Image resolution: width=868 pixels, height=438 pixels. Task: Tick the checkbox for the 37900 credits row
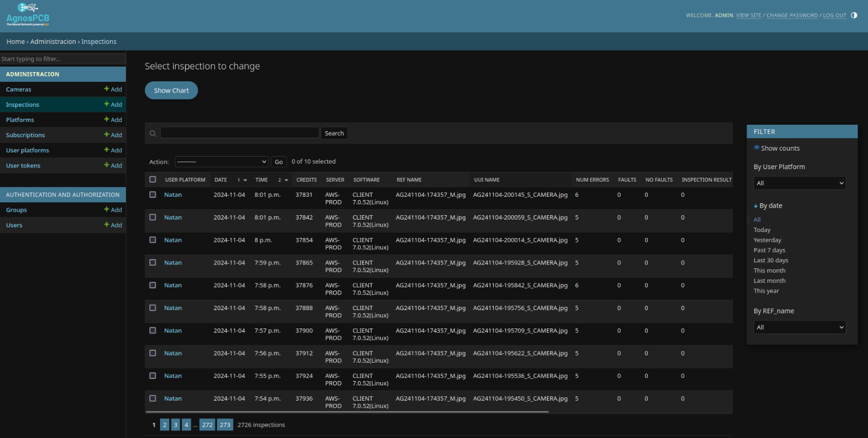pyautogui.click(x=152, y=331)
